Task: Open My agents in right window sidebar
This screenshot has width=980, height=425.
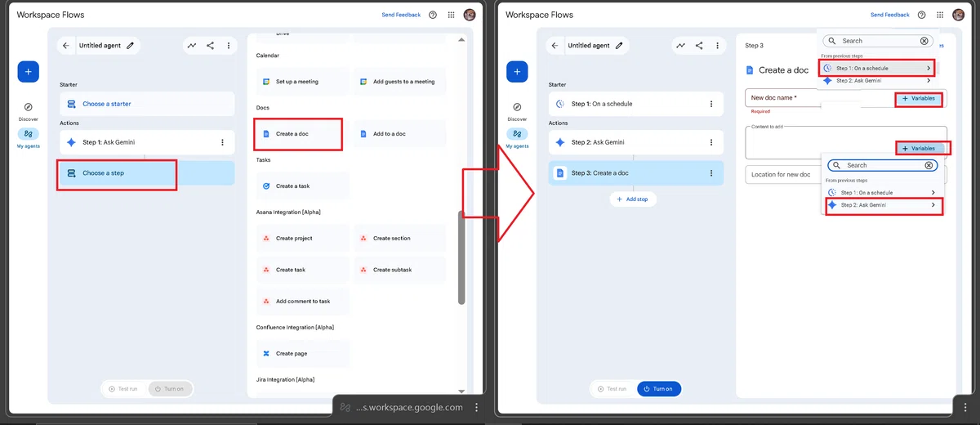Action: pyautogui.click(x=517, y=137)
